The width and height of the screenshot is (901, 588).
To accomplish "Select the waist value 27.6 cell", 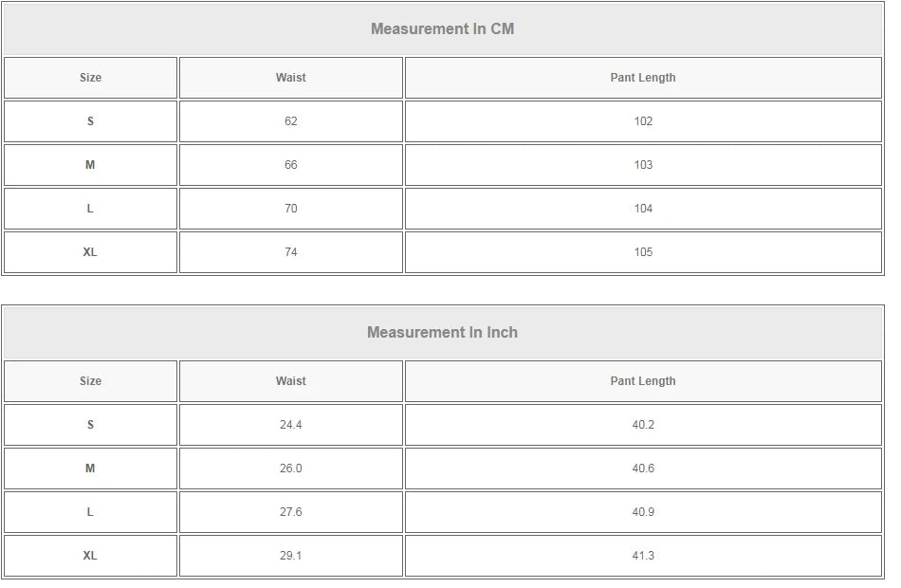I will pyautogui.click(x=290, y=512).
